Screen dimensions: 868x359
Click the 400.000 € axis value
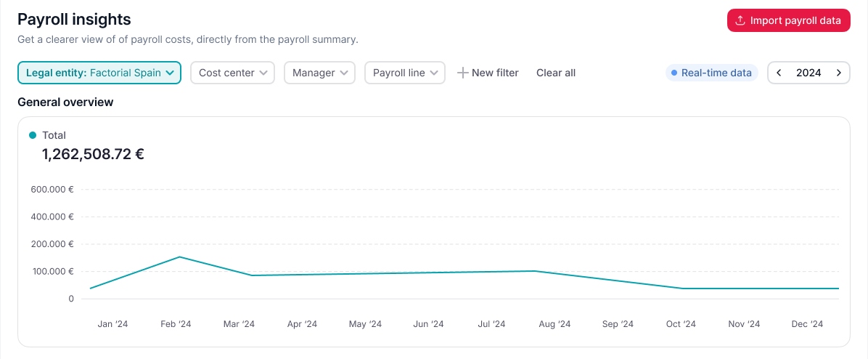[53, 217]
